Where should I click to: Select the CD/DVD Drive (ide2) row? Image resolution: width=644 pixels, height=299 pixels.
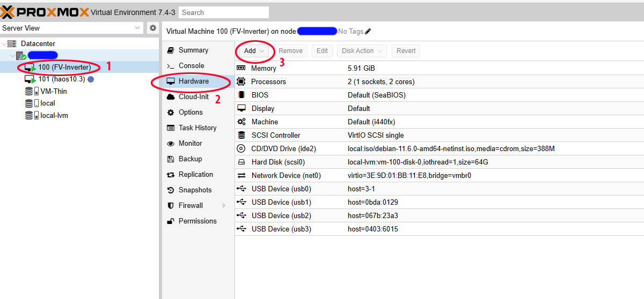[440, 149]
